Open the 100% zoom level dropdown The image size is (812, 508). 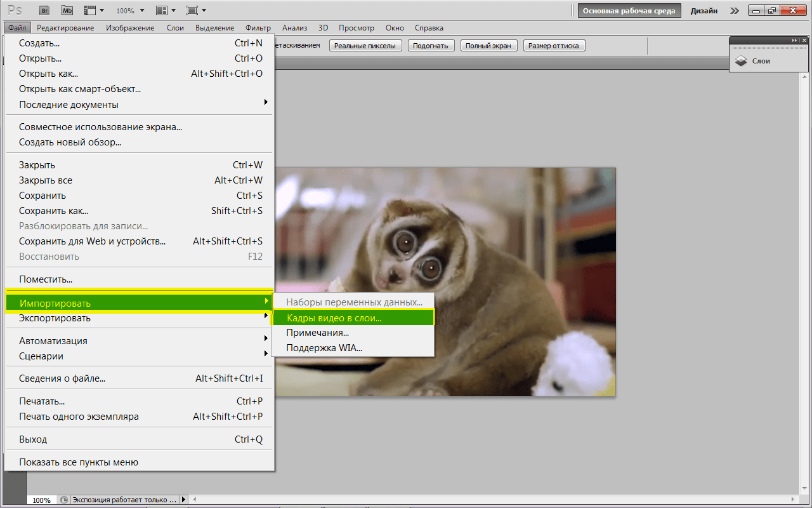(x=129, y=11)
